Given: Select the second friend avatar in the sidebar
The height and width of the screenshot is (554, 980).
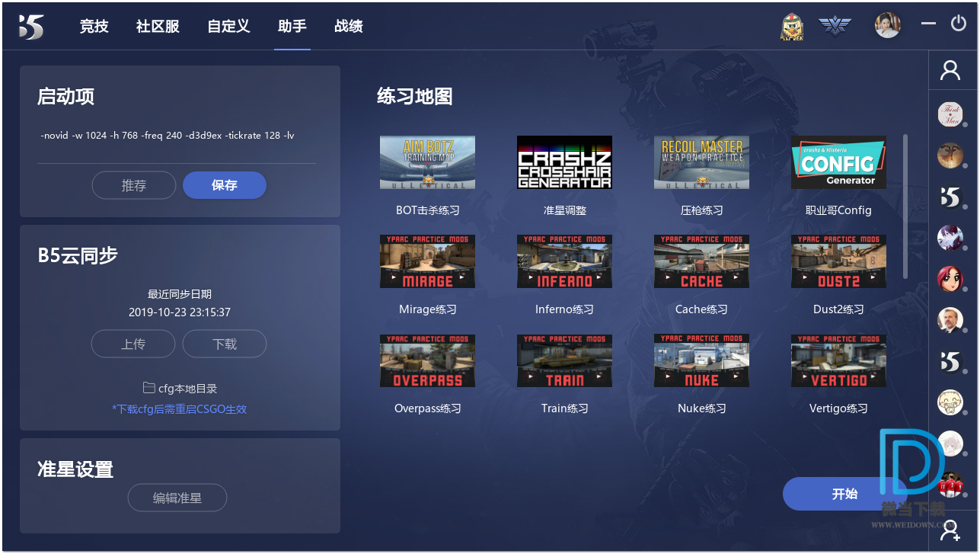Looking at the screenshot, I should 950,155.
